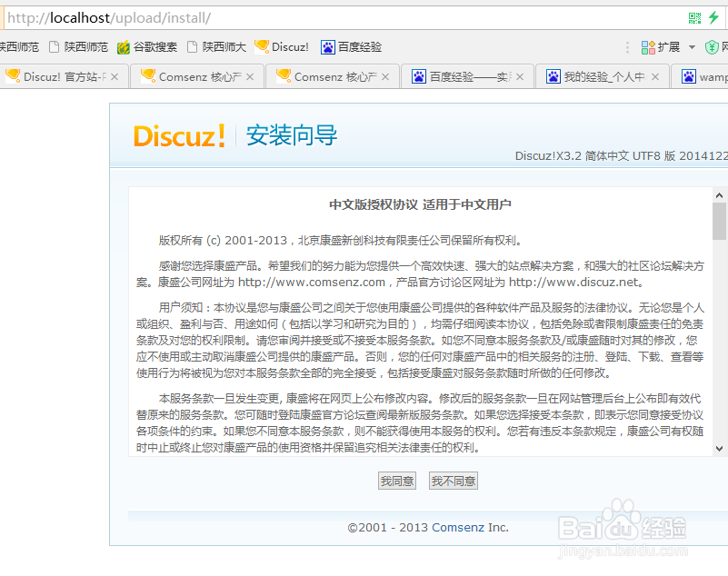Click the 我不同意 disagree button
The width and height of the screenshot is (728, 576).
coord(453,481)
